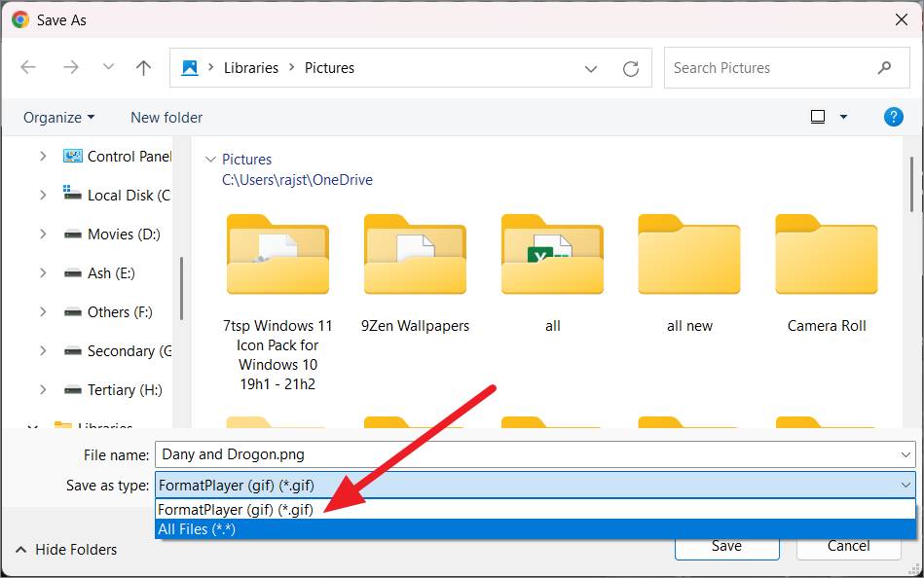Refresh the Pictures folder view
This screenshot has height=578, width=924.
631,69
